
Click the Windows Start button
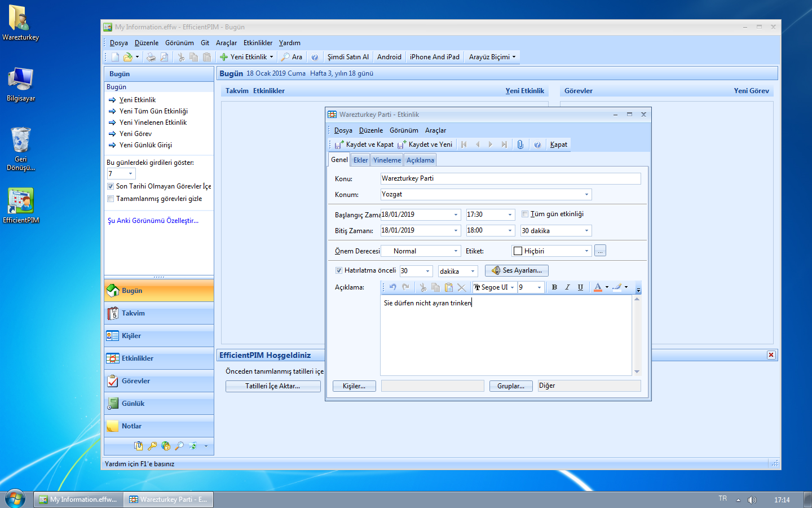coord(15,500)
